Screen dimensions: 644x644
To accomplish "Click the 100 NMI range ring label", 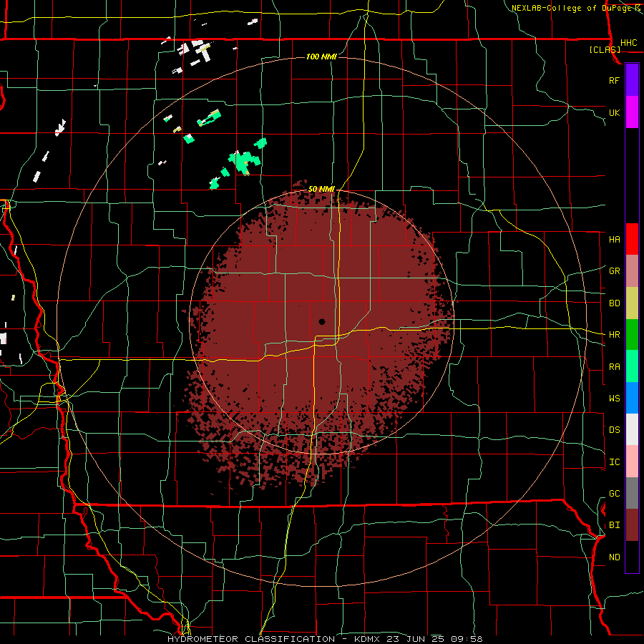I will (321, 57).
